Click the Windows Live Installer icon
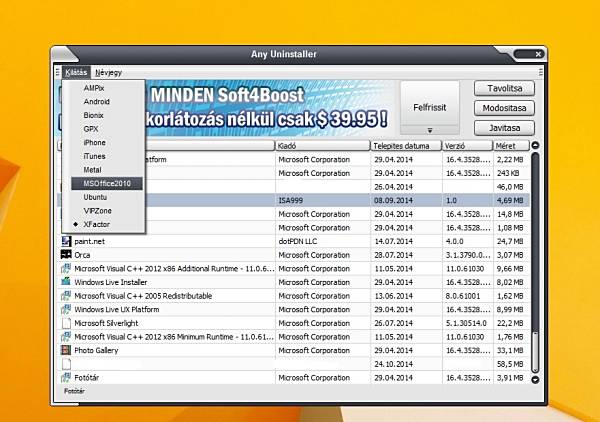Screen dimensions: 600x422 (66, 282)
